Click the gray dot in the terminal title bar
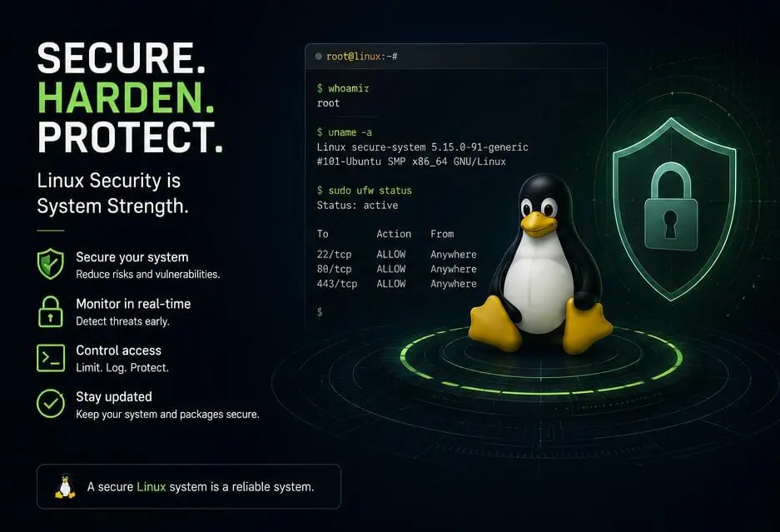This screenshot has width=780, height=532. [x=318, y=57]
